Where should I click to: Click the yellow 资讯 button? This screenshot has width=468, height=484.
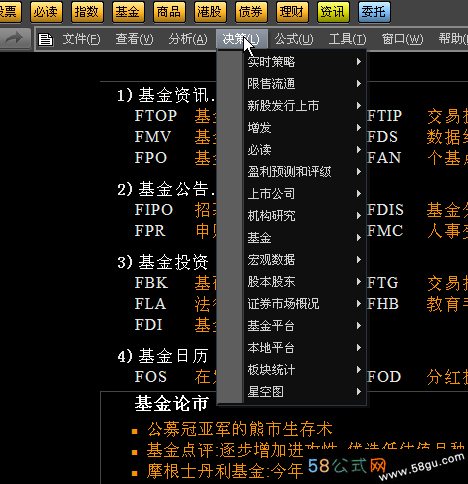pyautogui.click(x=333, y=12)
